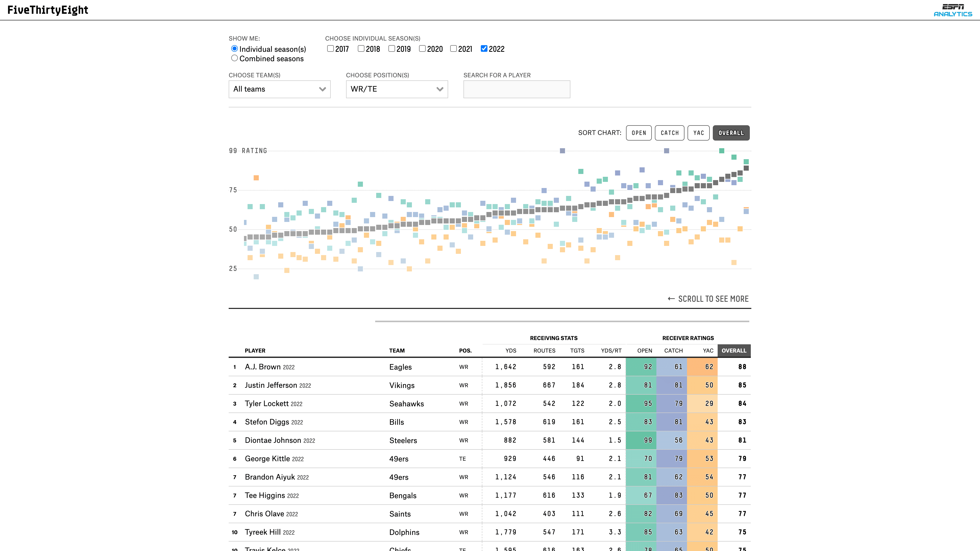Screen dimensions: 980x551
Task: Click the chevron in the position dropdown
Action: tap(440, 89)
